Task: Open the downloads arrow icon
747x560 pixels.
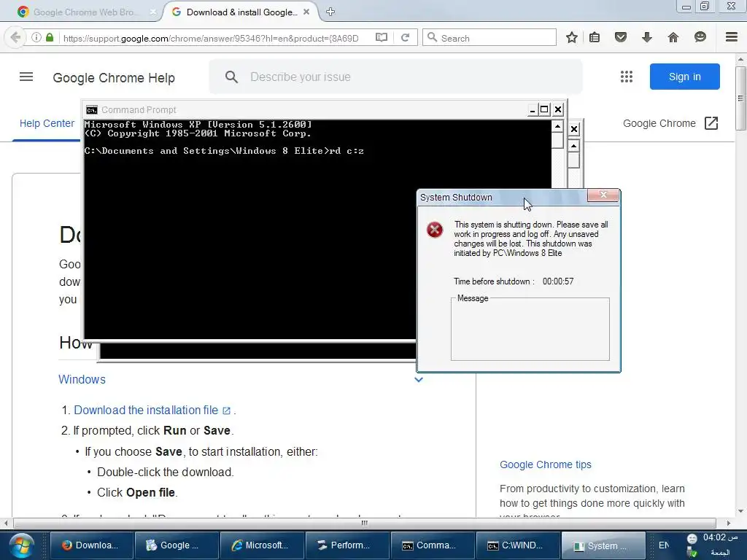Action: pos(647,37)
